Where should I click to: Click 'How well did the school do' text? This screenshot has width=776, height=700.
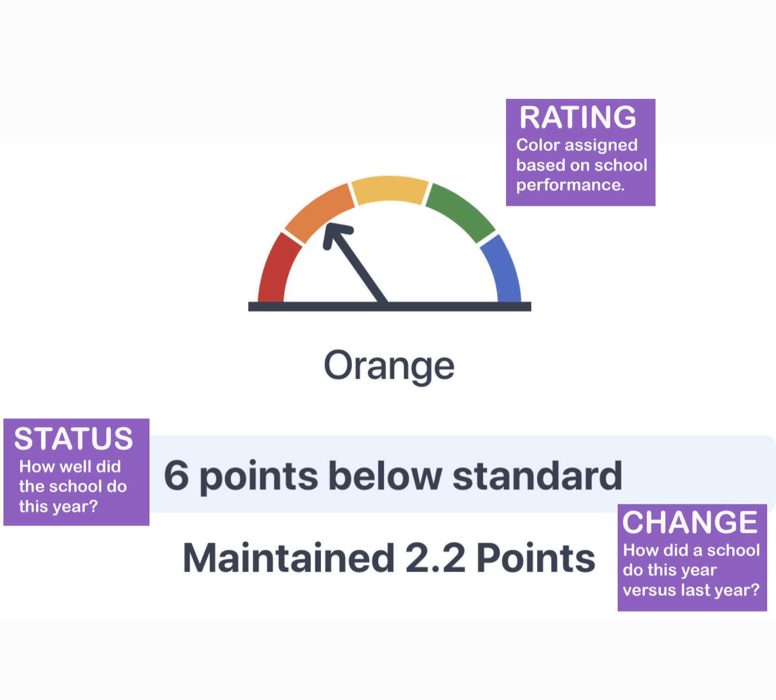pos(73,476)
